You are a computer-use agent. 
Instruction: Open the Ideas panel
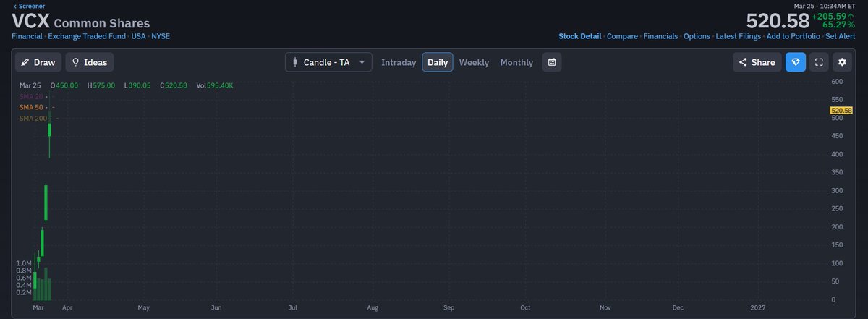90,62
